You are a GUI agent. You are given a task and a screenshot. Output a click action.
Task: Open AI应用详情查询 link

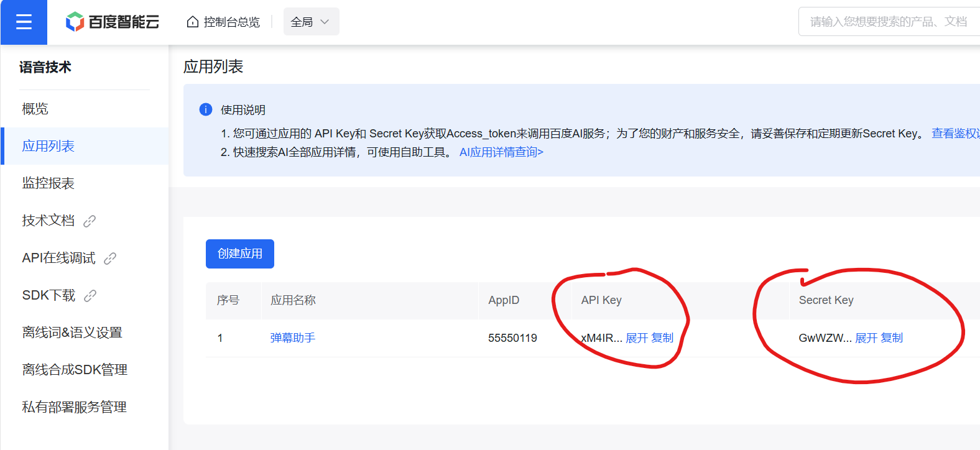(501, 152)
